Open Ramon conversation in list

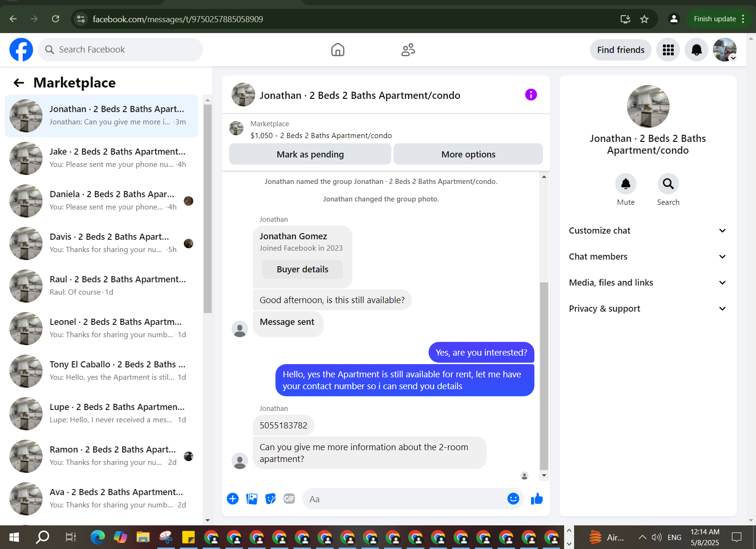[102, 456]
